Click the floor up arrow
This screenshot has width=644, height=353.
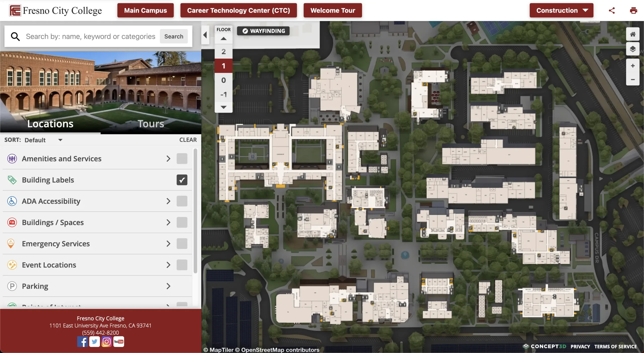(223, 39)
